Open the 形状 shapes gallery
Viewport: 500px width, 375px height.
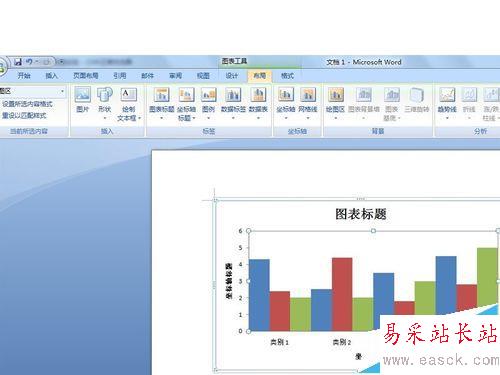click(105, 103)
